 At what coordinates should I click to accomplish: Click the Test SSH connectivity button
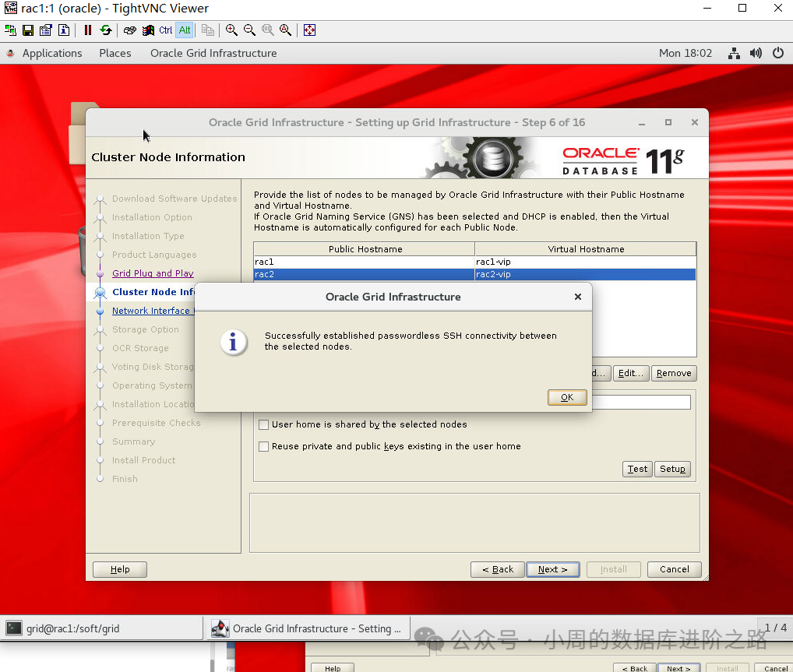[x=637, y=470]
